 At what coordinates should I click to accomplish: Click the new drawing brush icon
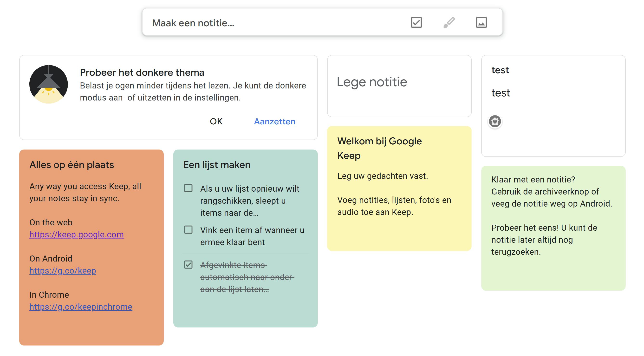coord(449,22)
